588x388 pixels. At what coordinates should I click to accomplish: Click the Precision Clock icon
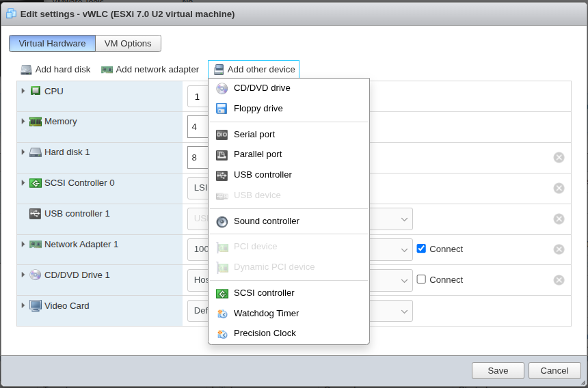[x=222, y=333]
